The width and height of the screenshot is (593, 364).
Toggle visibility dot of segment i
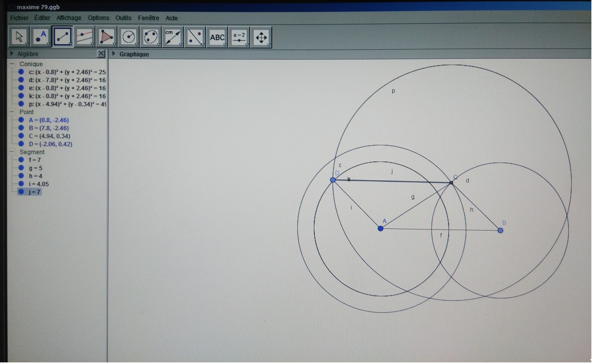(21, 184)
